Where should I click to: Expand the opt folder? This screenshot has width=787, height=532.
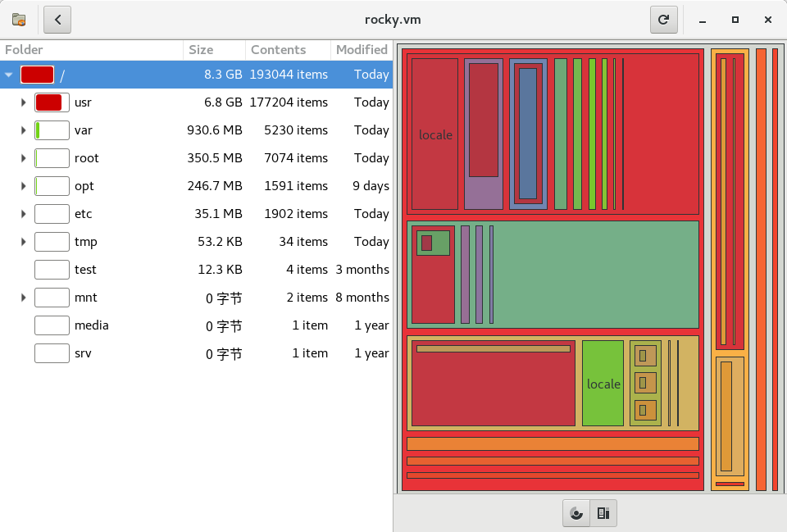pos(24,186)
